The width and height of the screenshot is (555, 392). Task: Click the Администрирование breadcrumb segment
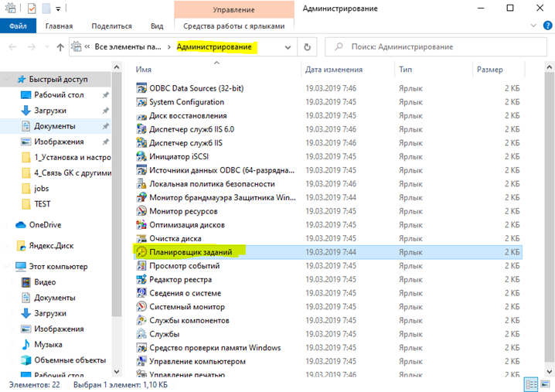[x=214, y=46]
